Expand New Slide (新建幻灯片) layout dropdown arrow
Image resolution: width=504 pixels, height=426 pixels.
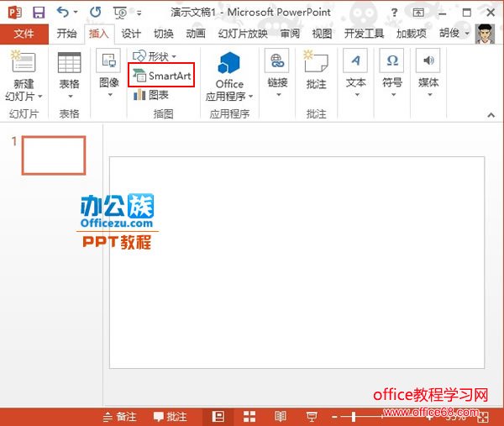coord(40,96)
